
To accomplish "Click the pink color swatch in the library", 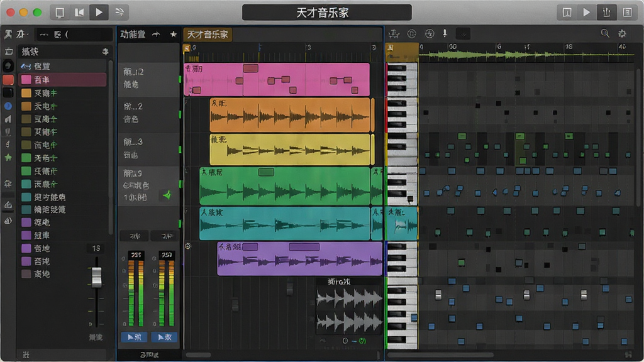I will pos(26,80).
